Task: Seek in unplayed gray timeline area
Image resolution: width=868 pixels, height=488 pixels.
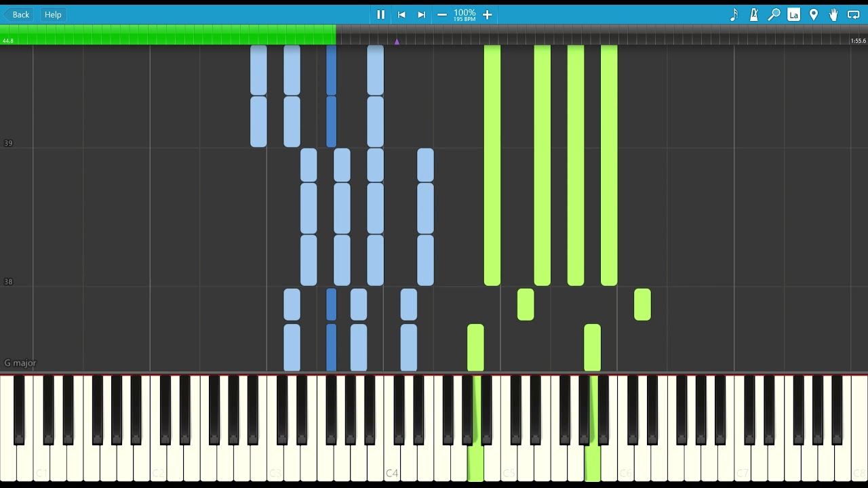Action: click(601, 35)
